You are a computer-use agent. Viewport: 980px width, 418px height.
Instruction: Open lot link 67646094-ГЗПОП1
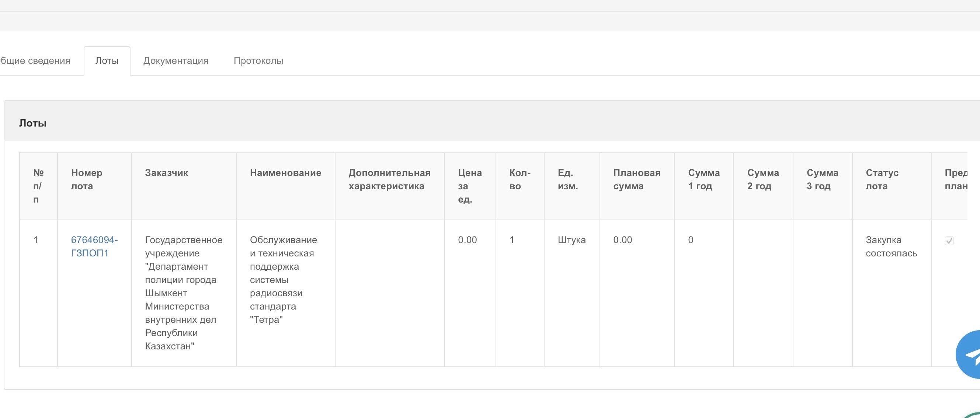point(94,246)
